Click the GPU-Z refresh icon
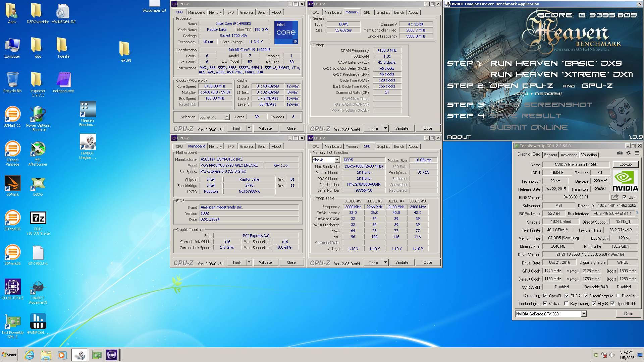The image size is (644, 362). (629, 153)
